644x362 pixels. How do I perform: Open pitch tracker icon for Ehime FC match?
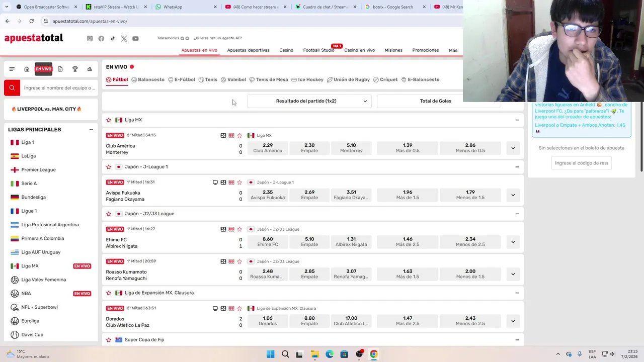(223, 229)
